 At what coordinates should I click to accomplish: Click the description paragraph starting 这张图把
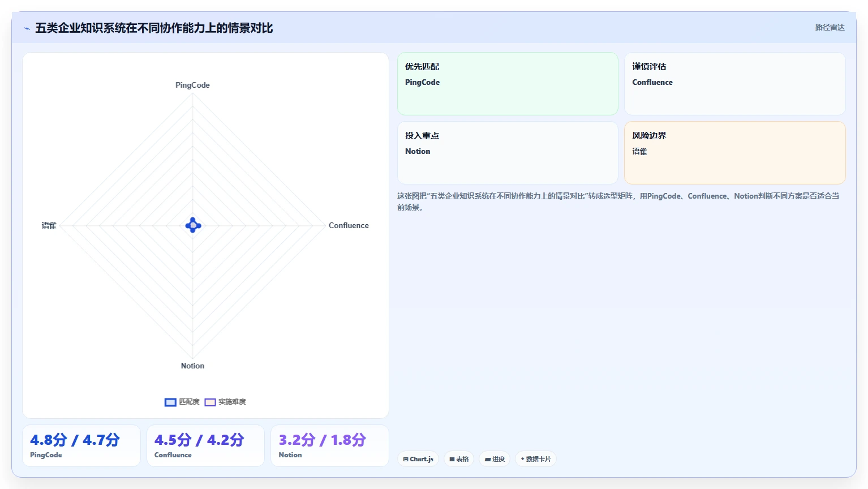pos(618,201)
